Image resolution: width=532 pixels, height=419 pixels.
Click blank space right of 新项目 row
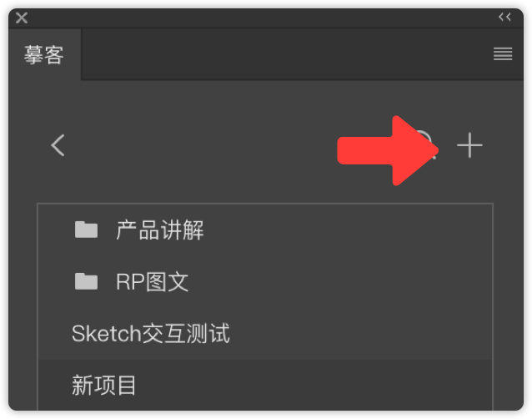(x=314, y=385)
